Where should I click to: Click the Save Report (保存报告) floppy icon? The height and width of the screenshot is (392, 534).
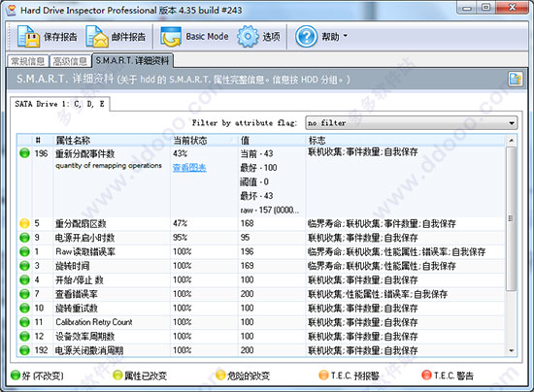(28, 37)
